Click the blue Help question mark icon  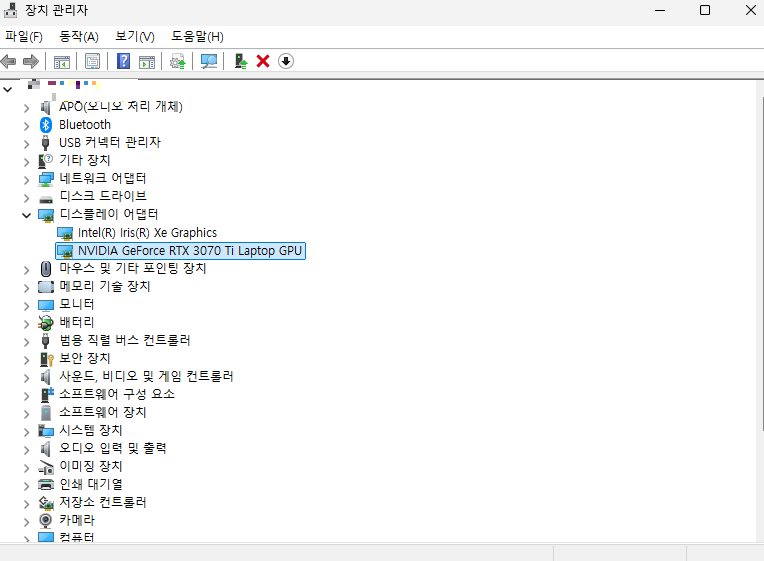click(124, 61)
